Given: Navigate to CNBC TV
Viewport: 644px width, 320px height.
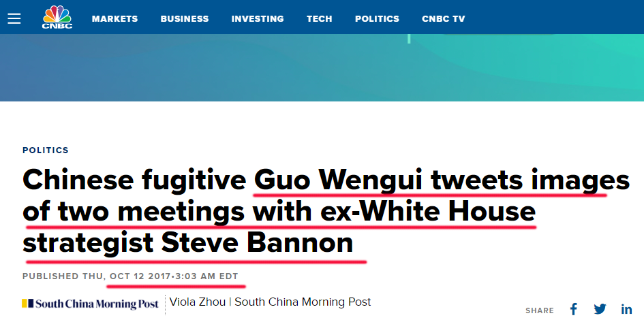Looking at the screenshot, I should [x=444, y=18].
